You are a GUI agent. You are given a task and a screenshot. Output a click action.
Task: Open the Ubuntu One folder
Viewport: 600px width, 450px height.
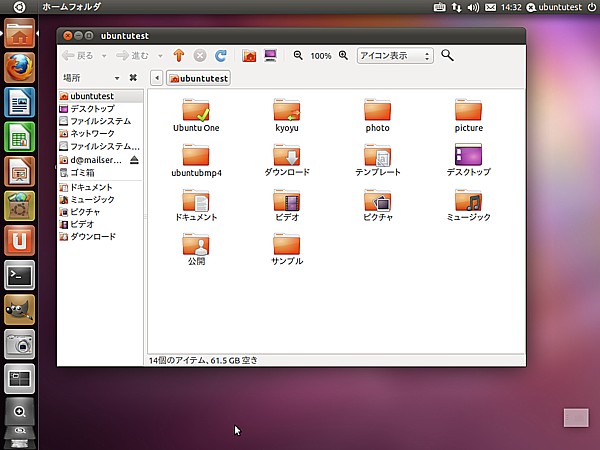[196, 116]
